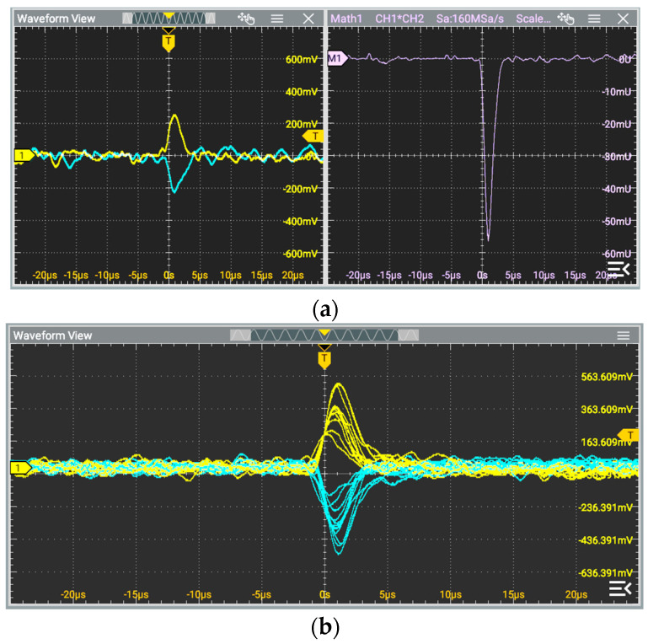Click Waveform View title in bottom panel
Viewport: 648px width, 644px height.
(x=52, y=335)
